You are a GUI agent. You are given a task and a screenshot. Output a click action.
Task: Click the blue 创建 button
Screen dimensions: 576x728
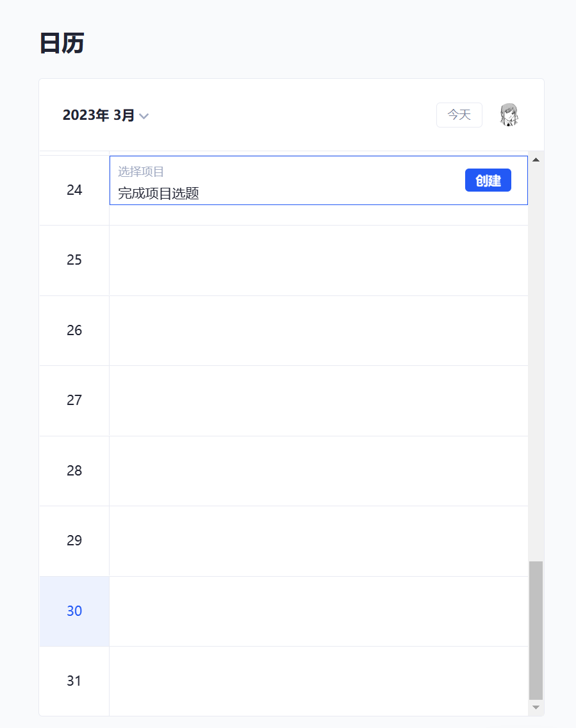click(488, 180)
